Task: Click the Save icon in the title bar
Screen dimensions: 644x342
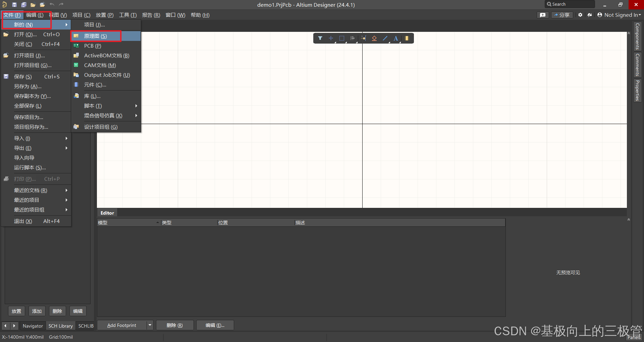Action: click(x=14, y=5)
